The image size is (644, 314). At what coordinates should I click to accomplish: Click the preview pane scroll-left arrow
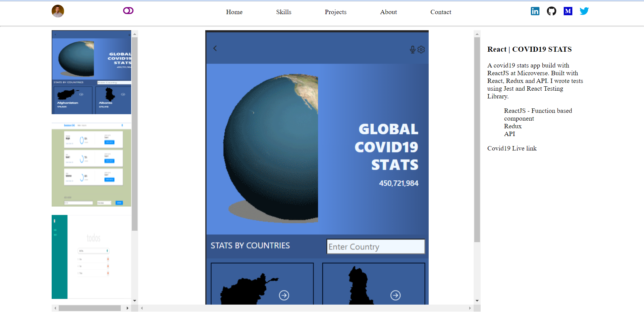point(142,308)
